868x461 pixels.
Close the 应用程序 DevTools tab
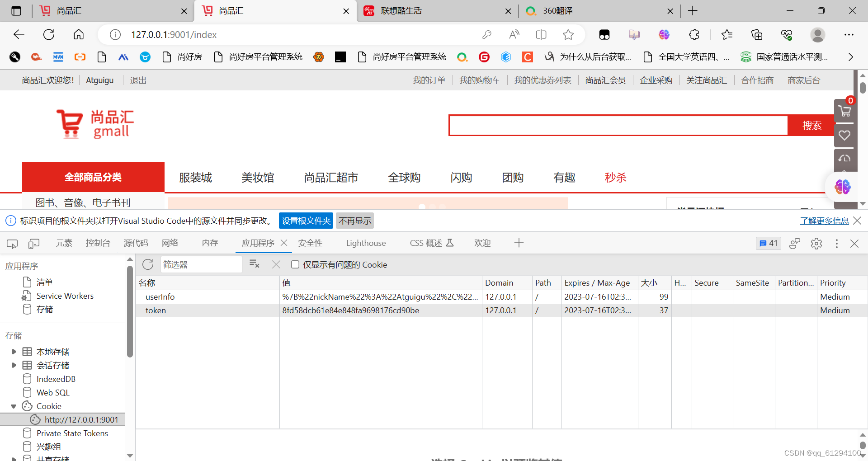tap(284, 243)
